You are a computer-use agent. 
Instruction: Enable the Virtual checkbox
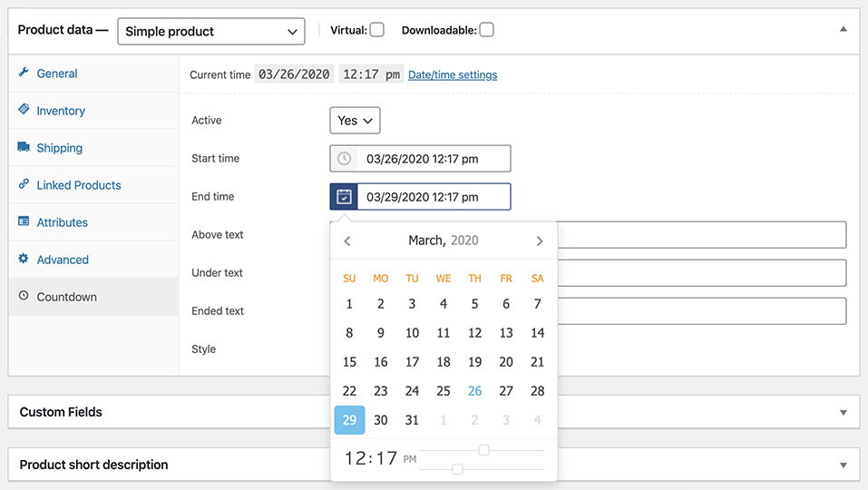[x=377, y=30]
